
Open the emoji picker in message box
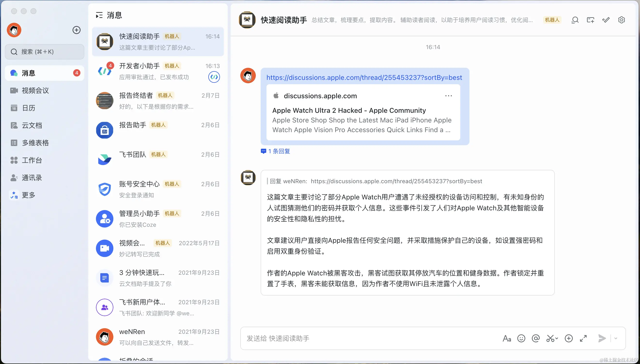pyautogui.click(x=521, y=338)
